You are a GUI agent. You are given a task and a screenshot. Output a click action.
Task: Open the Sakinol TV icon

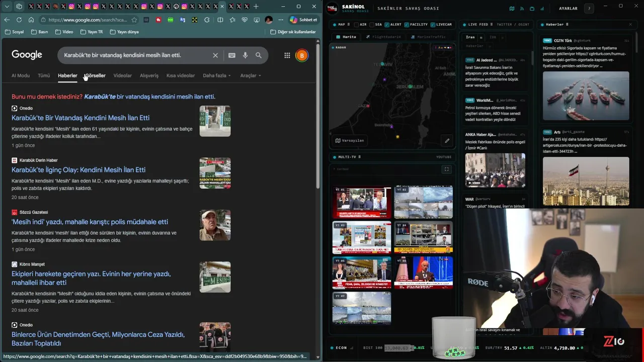pos(532,9)
